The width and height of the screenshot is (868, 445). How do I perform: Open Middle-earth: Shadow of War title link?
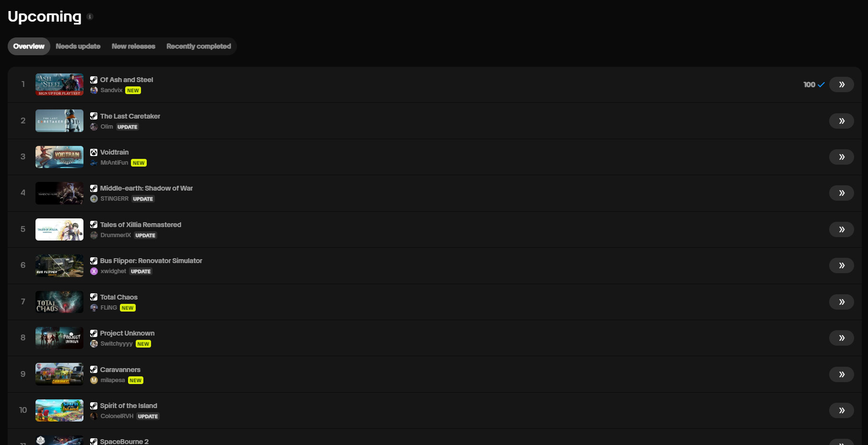tap(146, 188)
